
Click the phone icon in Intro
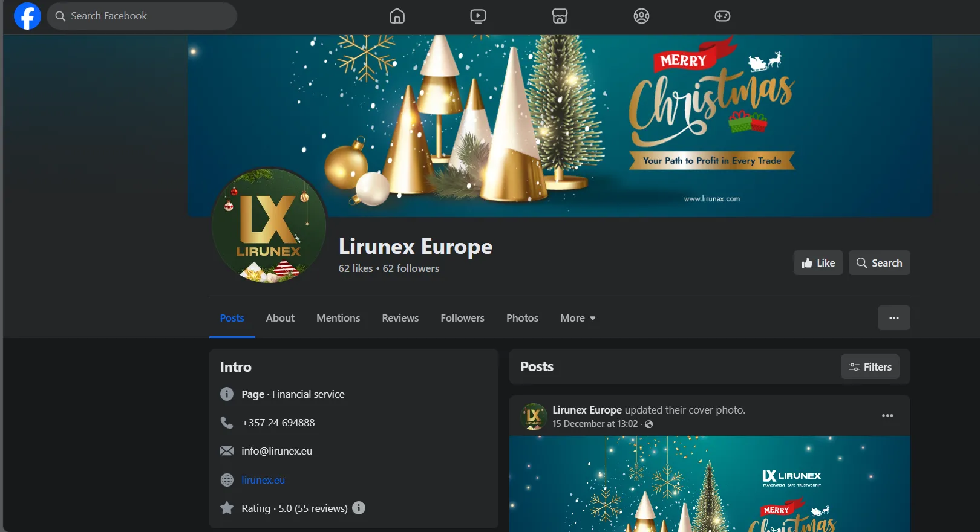(x=227, y=423)
